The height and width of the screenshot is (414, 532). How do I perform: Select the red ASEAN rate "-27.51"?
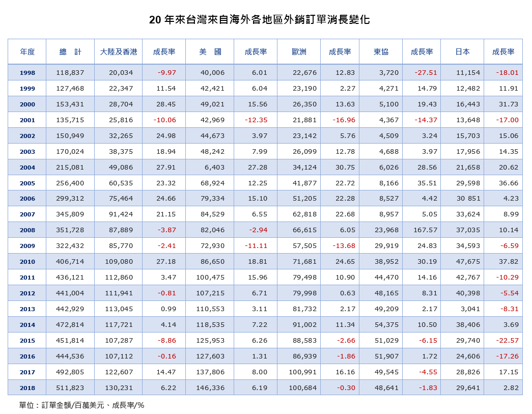tap(426, 73)
